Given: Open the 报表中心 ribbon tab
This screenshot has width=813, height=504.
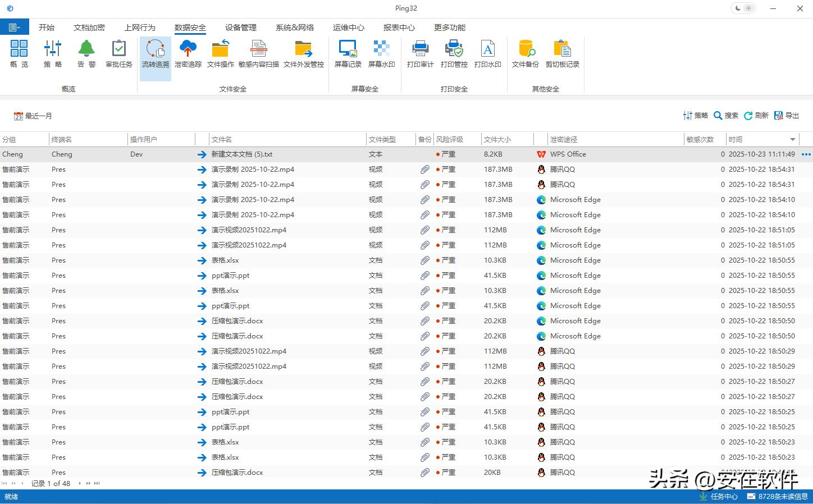Looking at the screenshot, I should [399, 28].
